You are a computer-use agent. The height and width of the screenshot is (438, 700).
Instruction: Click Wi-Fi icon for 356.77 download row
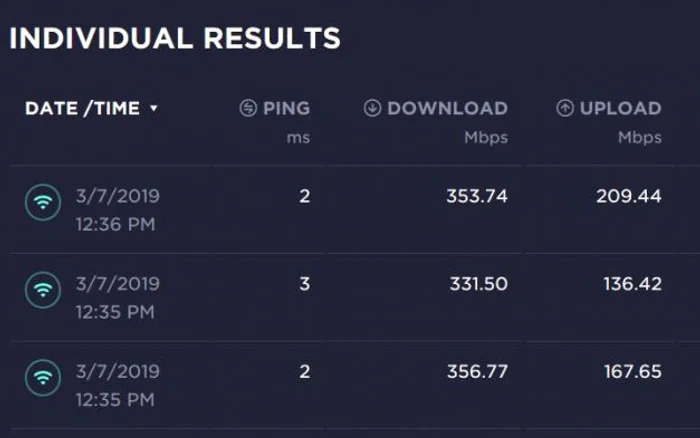[43, 378]
